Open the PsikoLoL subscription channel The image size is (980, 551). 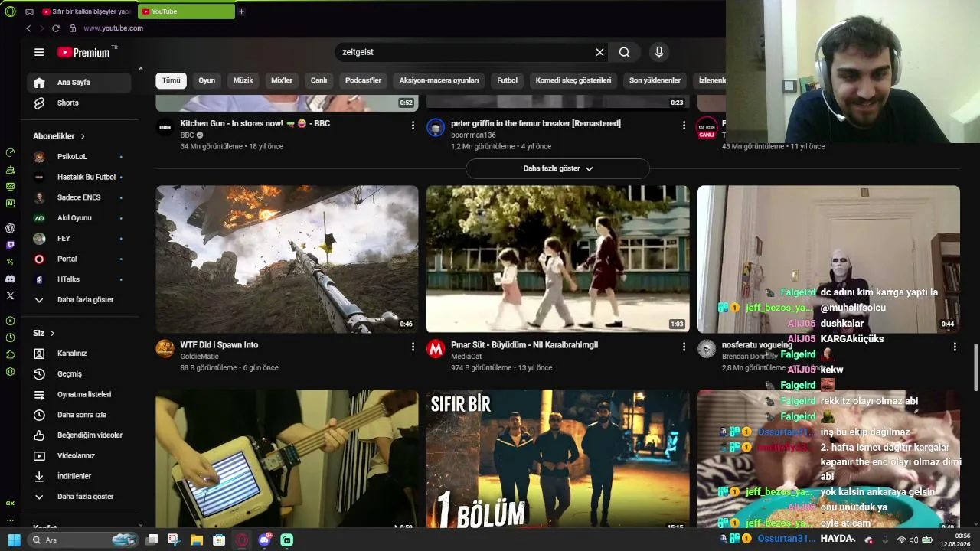[80, 157]
